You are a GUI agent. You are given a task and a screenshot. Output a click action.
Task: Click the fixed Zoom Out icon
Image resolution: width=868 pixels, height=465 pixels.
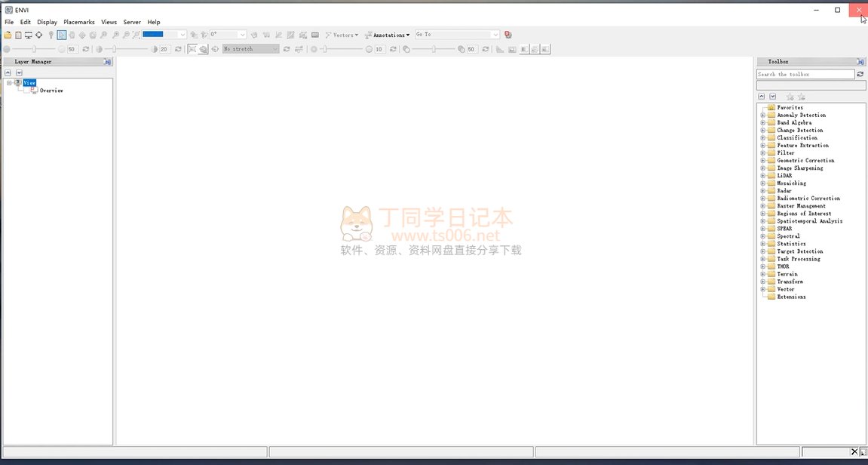click(x=126, y=35)
